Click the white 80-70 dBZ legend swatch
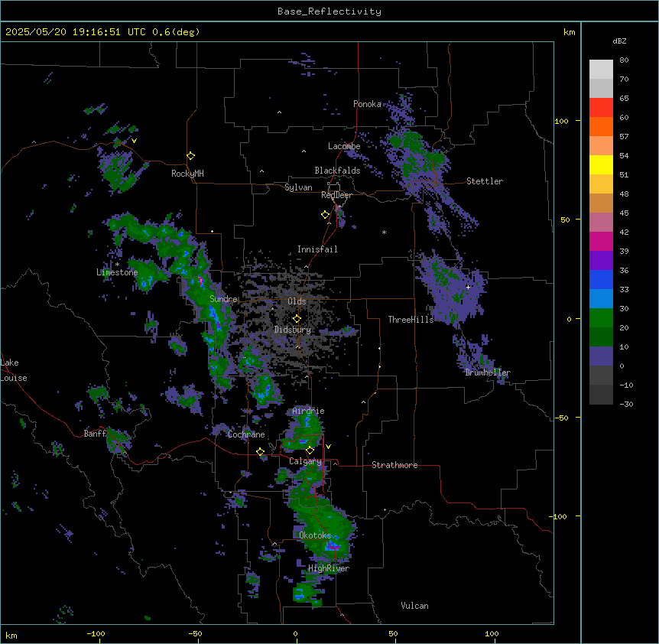This screenshot has height=644, width=659. 601,70
